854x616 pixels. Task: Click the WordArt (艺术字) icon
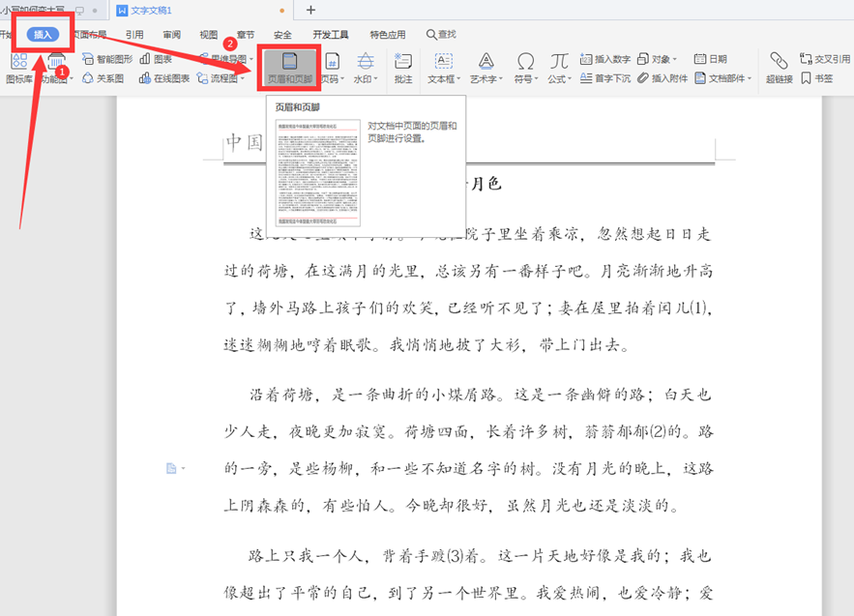(486, 61)
